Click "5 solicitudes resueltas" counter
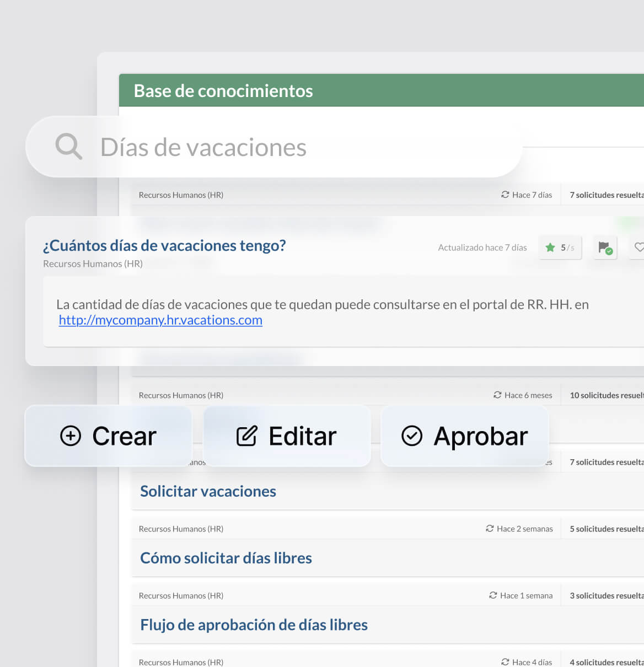Viewport: 644px width, 667px height. 607,529
